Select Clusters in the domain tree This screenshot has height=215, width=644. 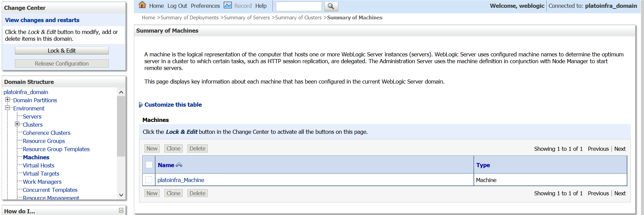33,125
